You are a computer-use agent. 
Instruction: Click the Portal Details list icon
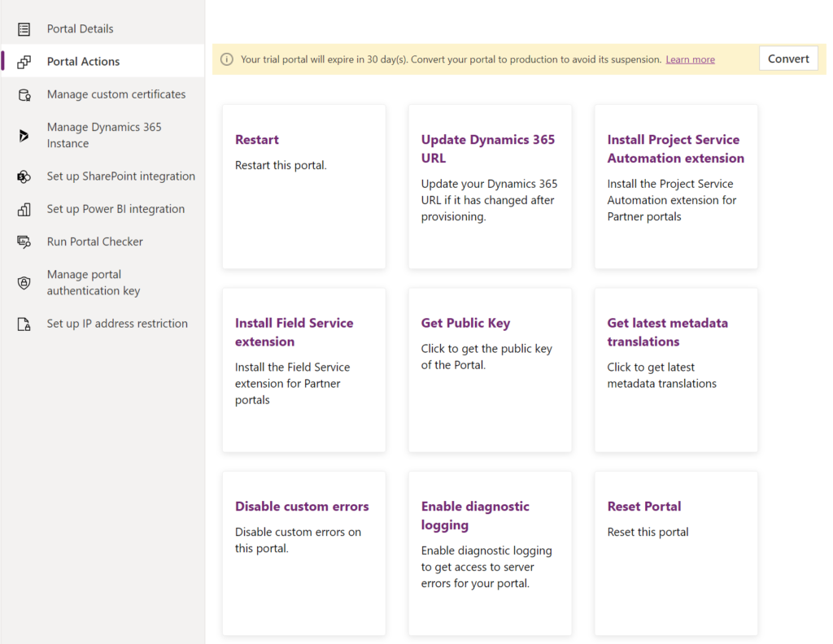click(x=24, y=29)
